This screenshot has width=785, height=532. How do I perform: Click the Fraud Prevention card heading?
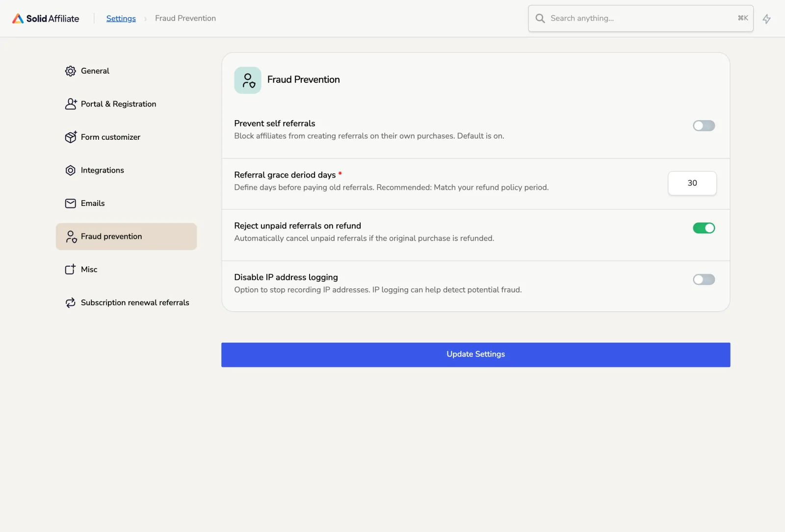coord(303,80)
